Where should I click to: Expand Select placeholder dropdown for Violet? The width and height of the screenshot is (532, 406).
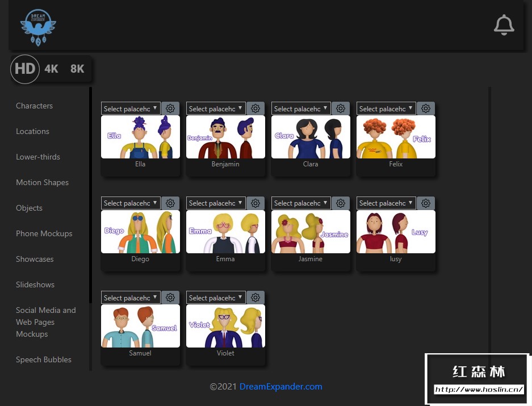tap(216, 298)
